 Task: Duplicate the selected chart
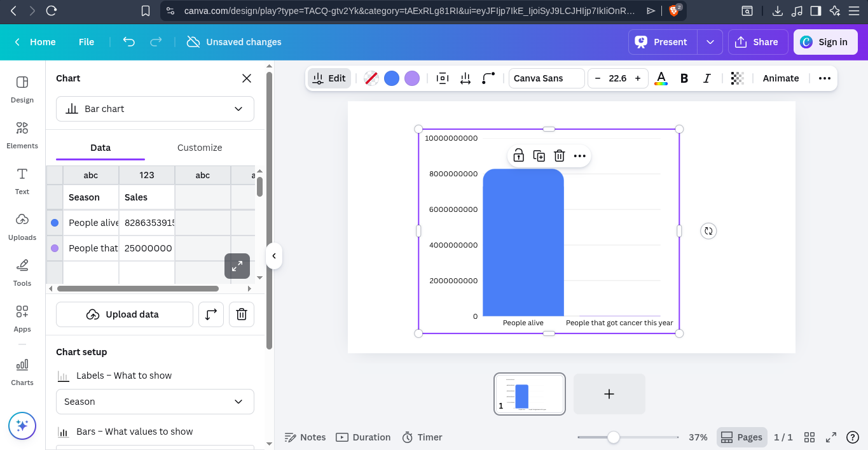pyautogui.click(x=539, y=156)
